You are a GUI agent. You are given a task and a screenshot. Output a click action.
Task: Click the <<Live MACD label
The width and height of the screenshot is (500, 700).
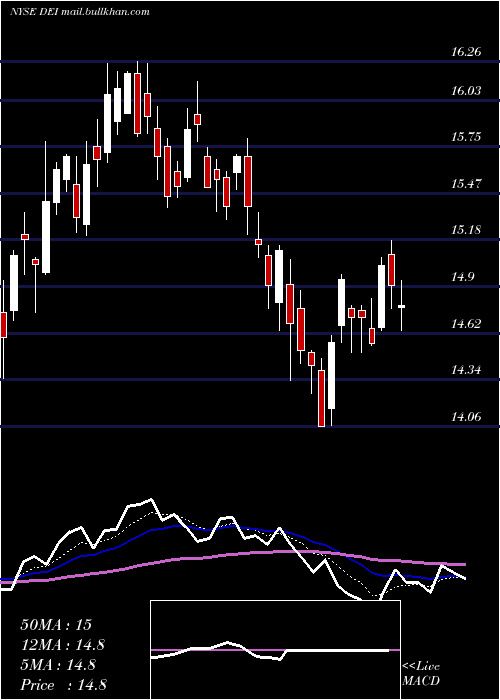[x=421, y=674]
